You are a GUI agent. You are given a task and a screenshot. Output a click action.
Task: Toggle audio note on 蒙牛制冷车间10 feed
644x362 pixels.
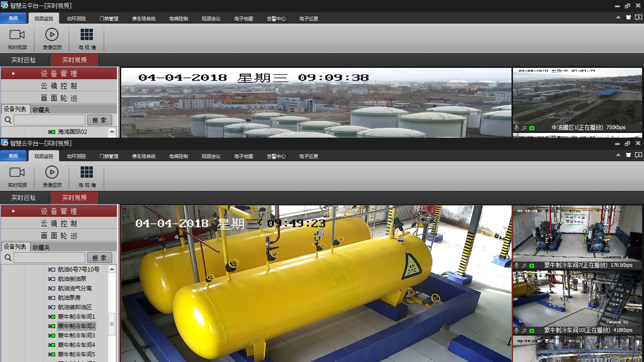click(524, 330)
